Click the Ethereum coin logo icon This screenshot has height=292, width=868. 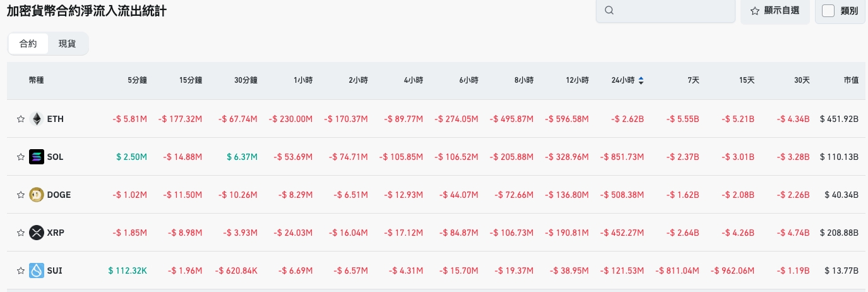37,119
